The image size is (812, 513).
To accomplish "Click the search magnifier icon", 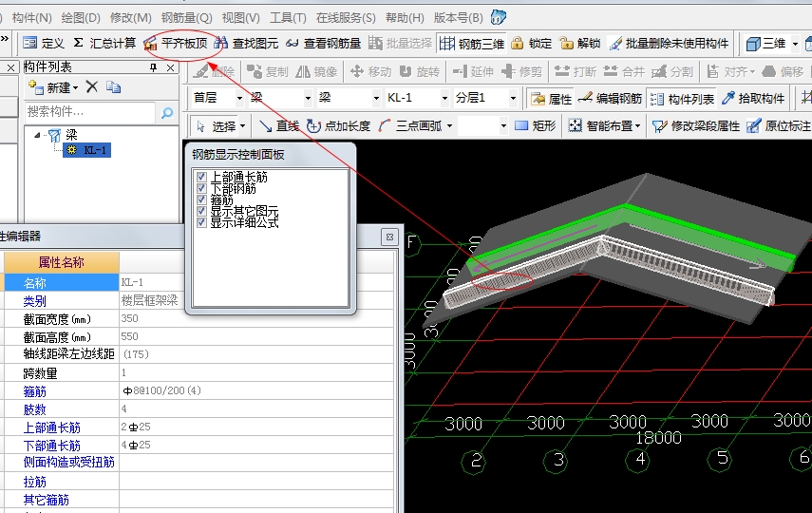I will [167, 112].
